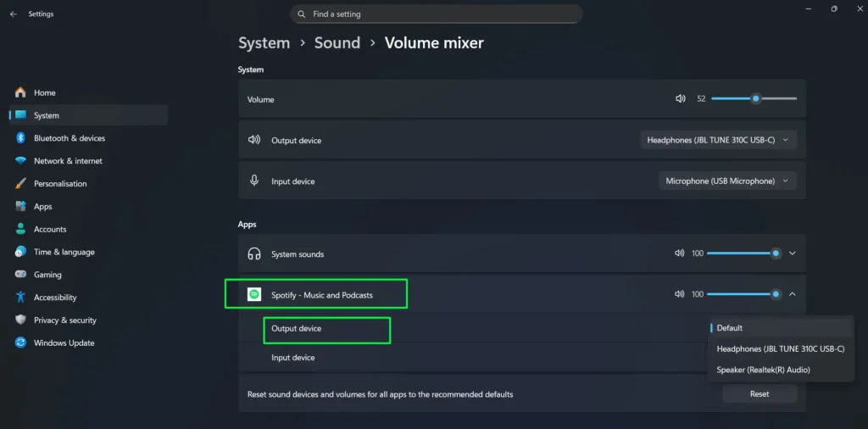The width and height of the screenshot is (868, 429).
Task: Click the speaker icon beside Output device
Action: click(254, 140)
